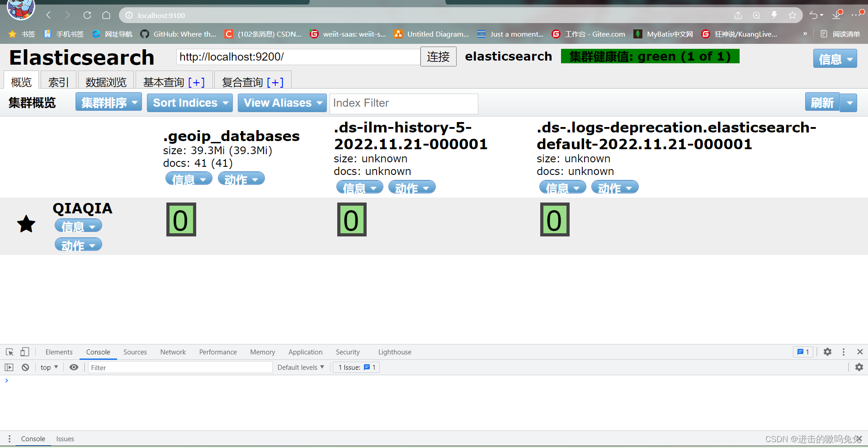Open 信息 dropdown for QIAQIA node
This screenshot has width=868, height=448.
pyautogui.click(x=78, y=226)
